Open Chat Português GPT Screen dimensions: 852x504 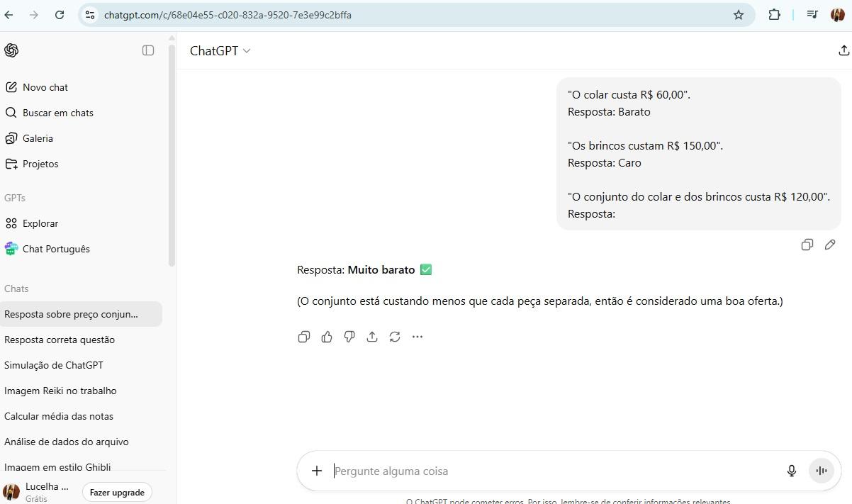[x=56, y=249]
